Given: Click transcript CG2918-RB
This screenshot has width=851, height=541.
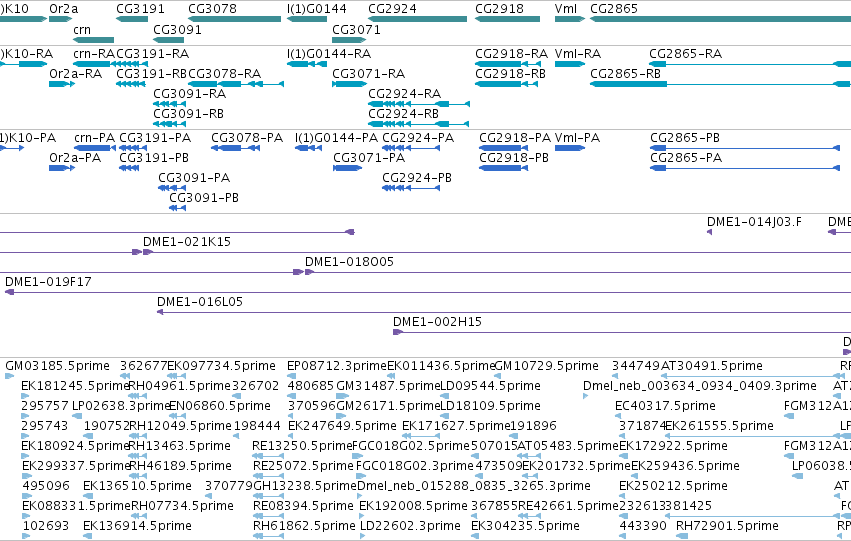Looking at the screenshot, I should point(510,74).
